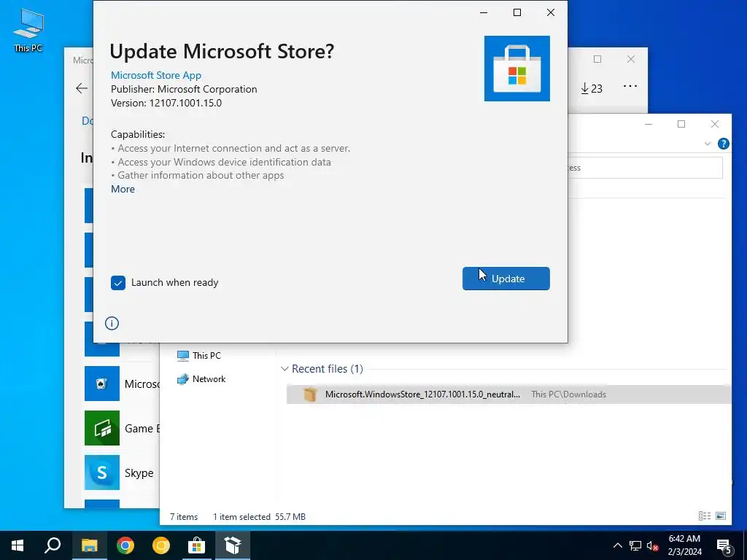The height and width of the screenshot is (560, 747).
Task: Click the info icon in installer dialog
Action: (x=112, y=324)
